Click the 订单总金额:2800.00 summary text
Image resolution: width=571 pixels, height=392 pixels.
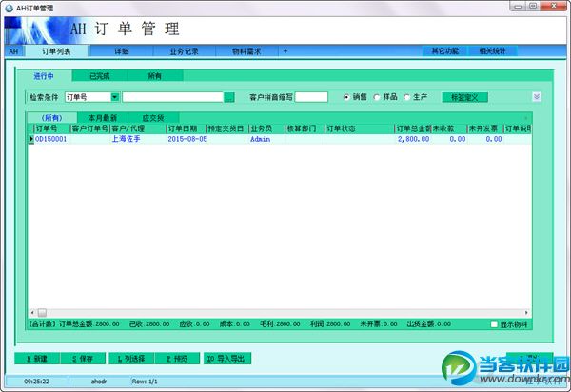coord(89,323)
